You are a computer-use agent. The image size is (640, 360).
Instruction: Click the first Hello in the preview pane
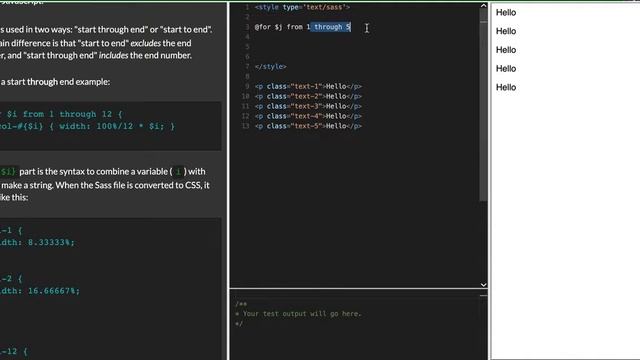(506, 13)
